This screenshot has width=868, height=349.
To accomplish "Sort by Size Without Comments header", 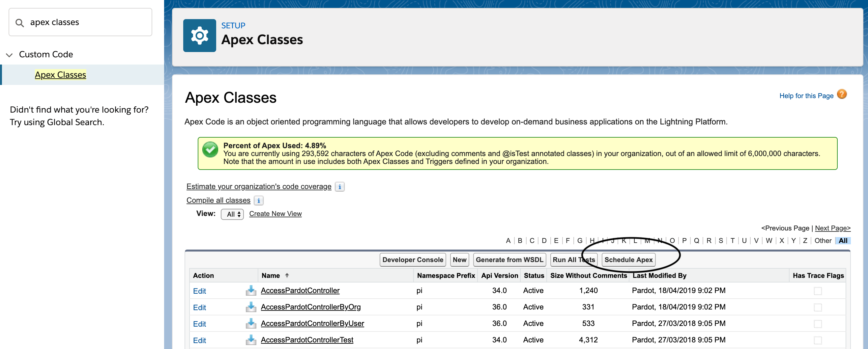I will [588, 276].
